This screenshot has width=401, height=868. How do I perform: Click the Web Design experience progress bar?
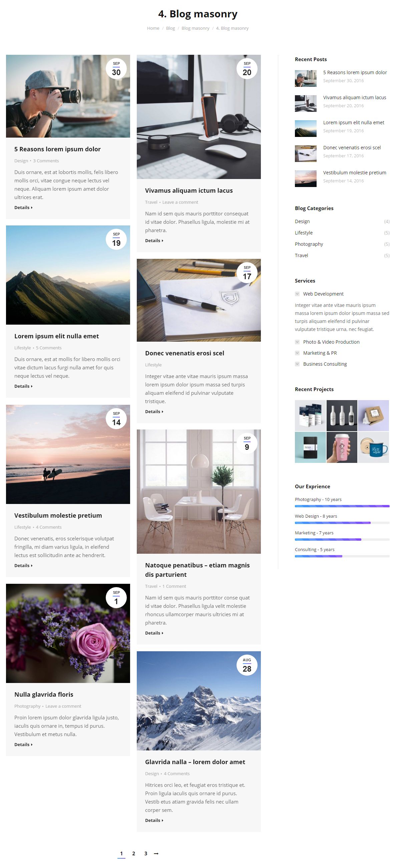[342, 523]
